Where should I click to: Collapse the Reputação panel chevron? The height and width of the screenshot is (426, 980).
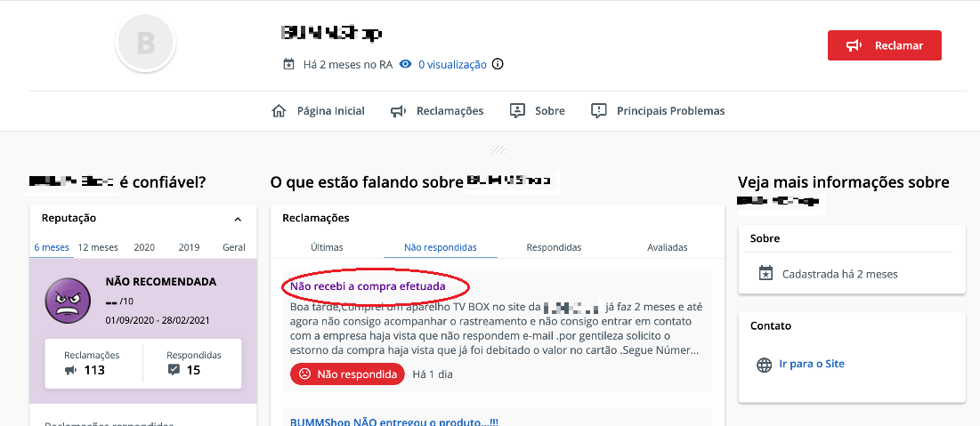point(238,220)
